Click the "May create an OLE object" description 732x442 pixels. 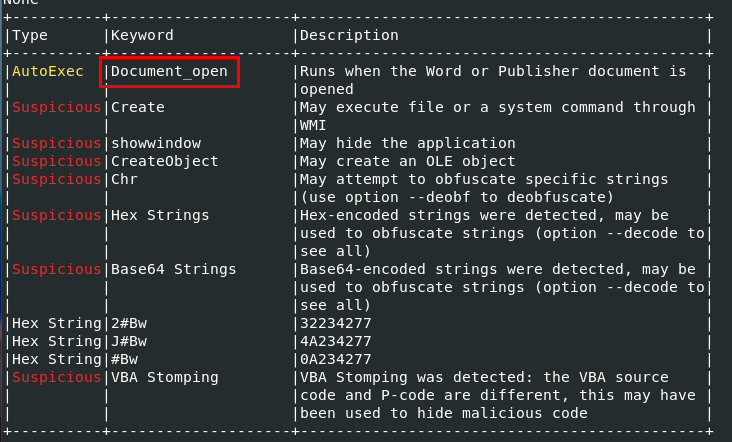coord(408,162)
